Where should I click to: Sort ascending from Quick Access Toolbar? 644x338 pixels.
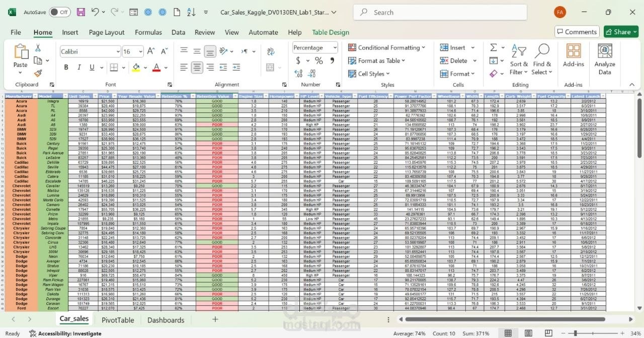pos(191,12)
